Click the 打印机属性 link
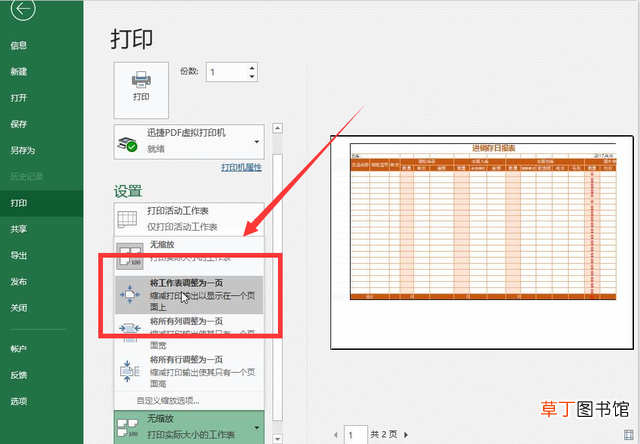 242,167
